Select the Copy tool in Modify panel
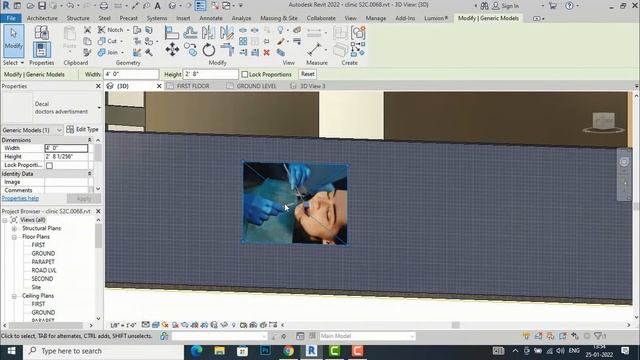 190,50
